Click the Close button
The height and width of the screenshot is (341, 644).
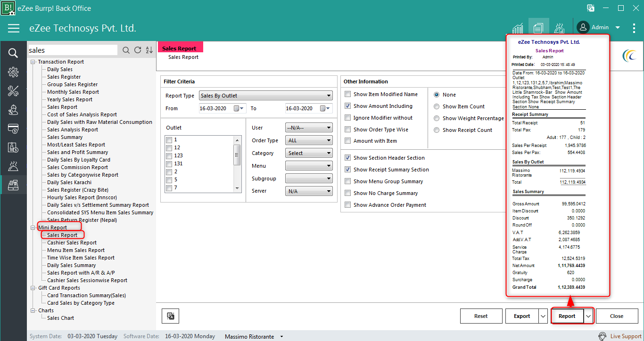617,316
